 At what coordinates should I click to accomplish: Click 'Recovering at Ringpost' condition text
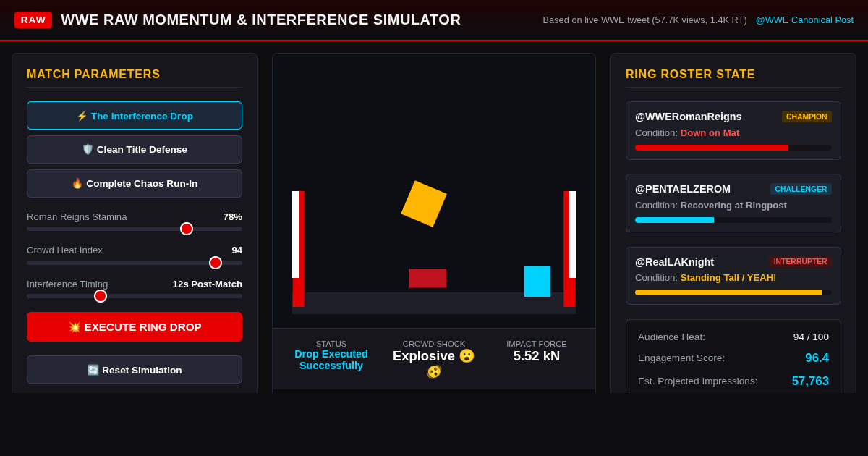click(x=733, y=206)
